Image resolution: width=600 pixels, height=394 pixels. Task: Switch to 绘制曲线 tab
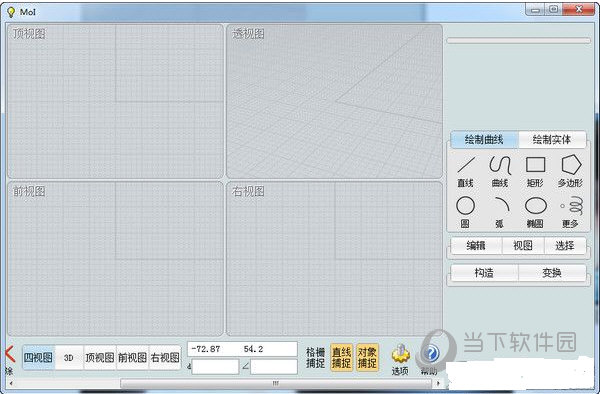pyautogui.click(x=484, y=140)
